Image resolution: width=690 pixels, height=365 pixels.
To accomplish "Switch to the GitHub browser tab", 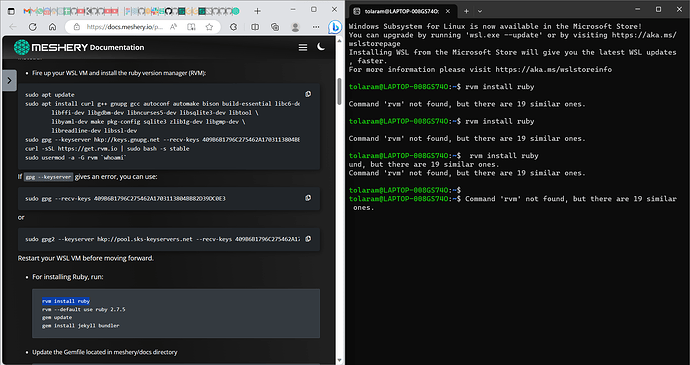I will tap(169, 11).
